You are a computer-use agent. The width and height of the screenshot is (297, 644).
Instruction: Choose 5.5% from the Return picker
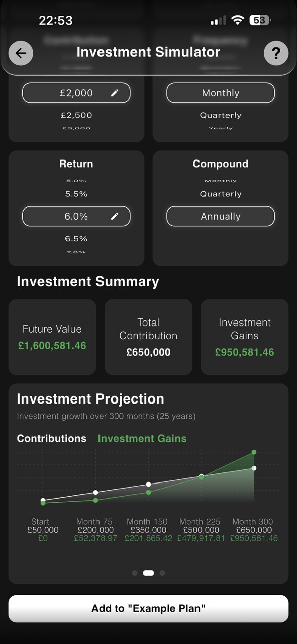pos(76,193)
